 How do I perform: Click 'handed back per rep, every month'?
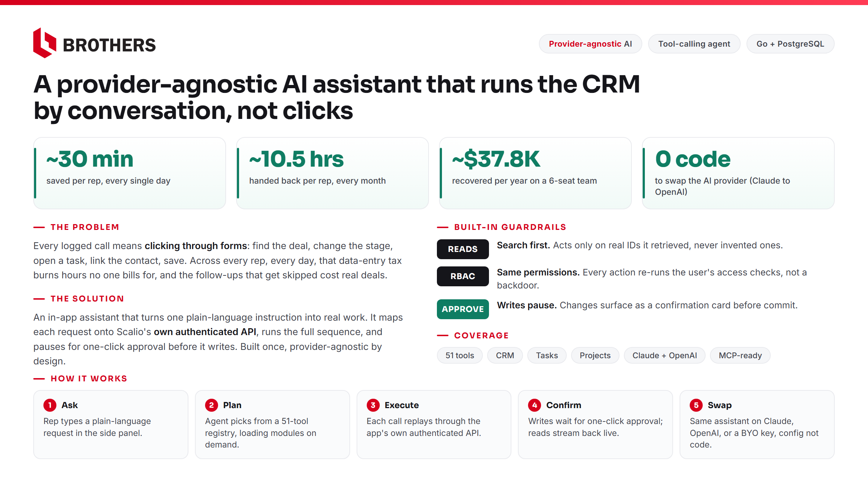point(317,181)
